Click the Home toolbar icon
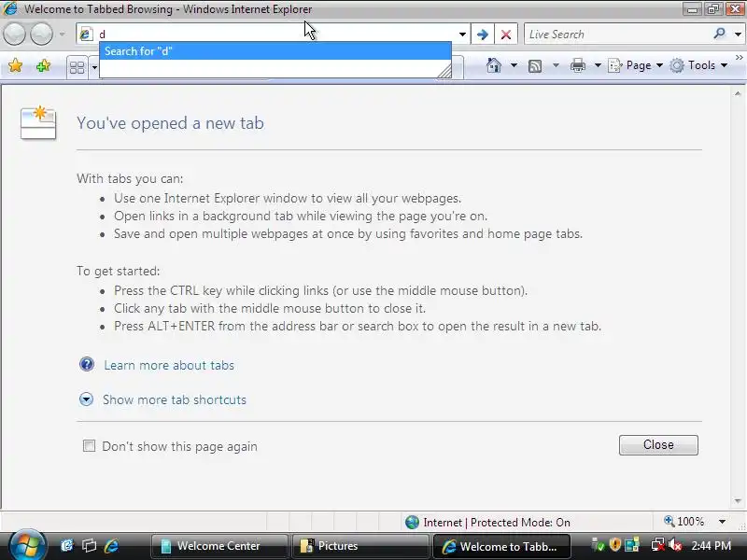The image size is (747, 560). pyautogui.click(x=494, y=65)
